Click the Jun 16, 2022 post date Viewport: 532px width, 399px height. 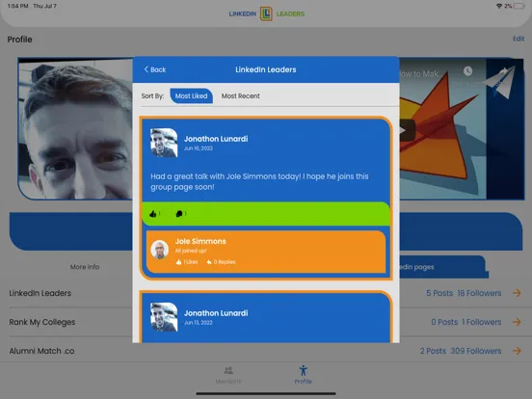tap(199, 148)
